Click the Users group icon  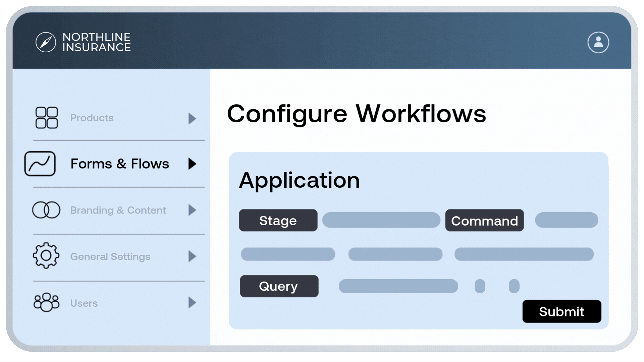coord(46,302)
